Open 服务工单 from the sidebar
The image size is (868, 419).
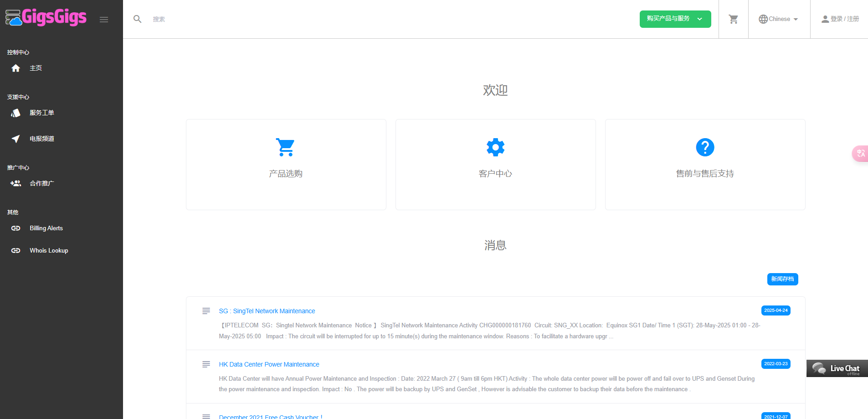(x=42, y=113)
